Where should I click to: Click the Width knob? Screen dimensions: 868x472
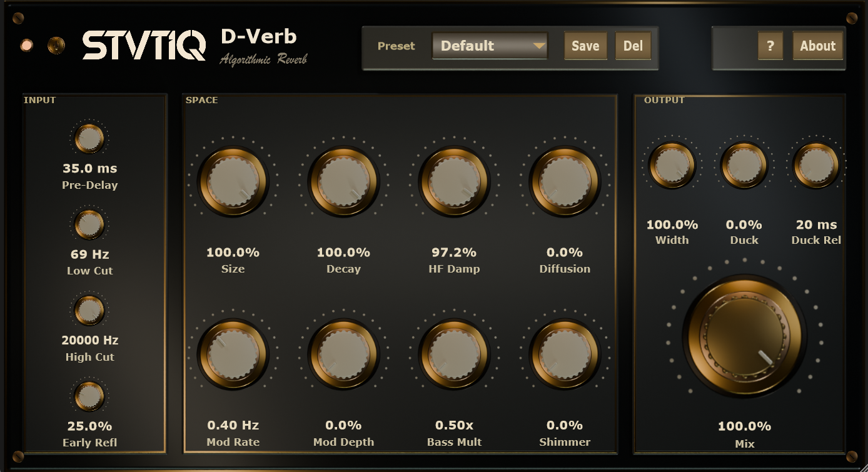(672, 166)
